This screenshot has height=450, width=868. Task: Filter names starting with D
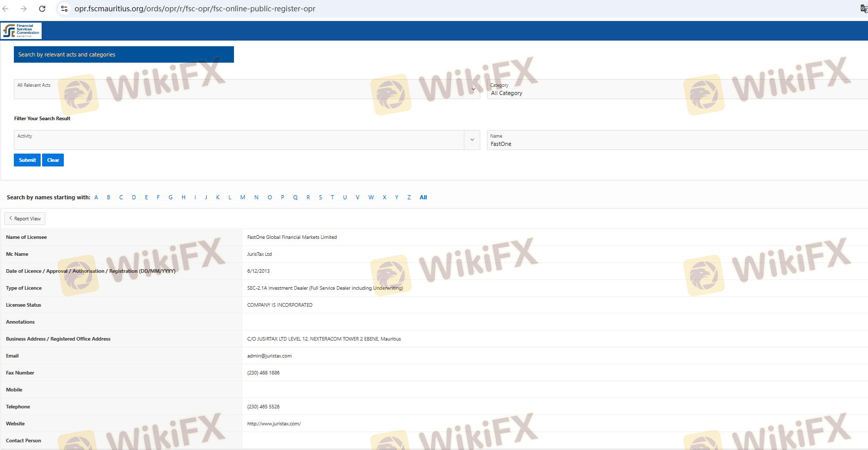click(x=134, y=197)
